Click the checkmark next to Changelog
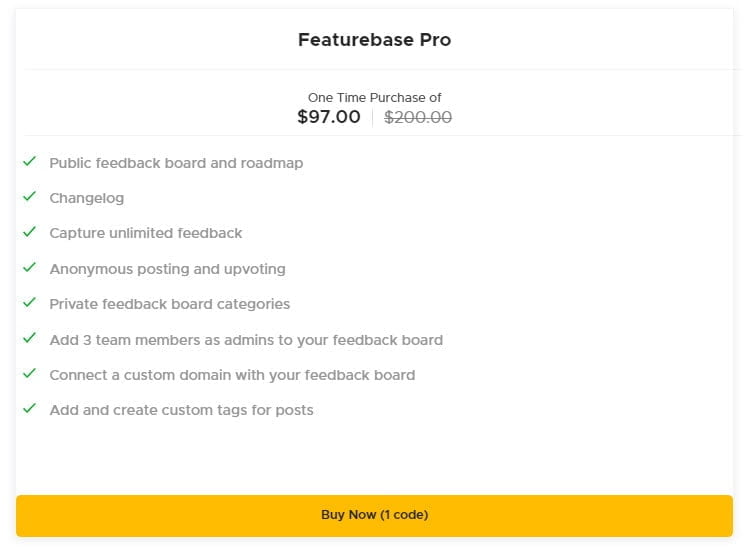The width and height of the screenshot is (748, 555). coord(30,197)
